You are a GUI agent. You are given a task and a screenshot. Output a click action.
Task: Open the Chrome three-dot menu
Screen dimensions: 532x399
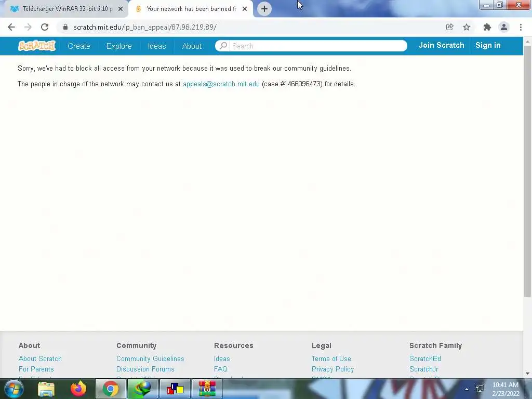(521, 27)
